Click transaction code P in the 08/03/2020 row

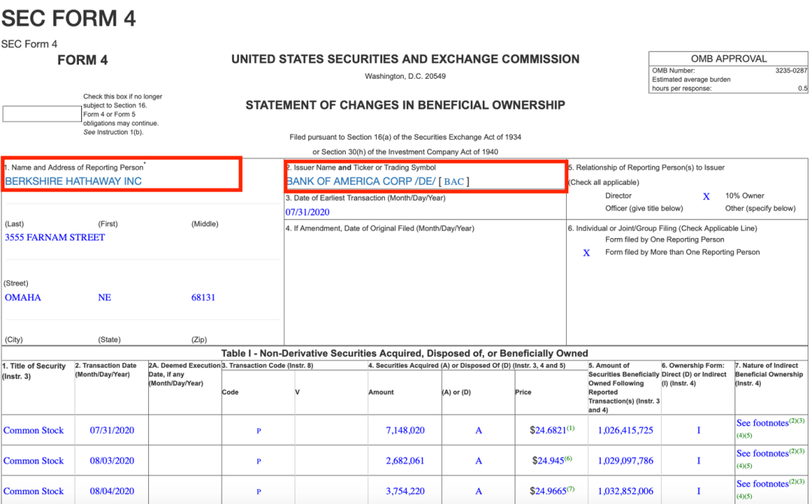(259, 461)
